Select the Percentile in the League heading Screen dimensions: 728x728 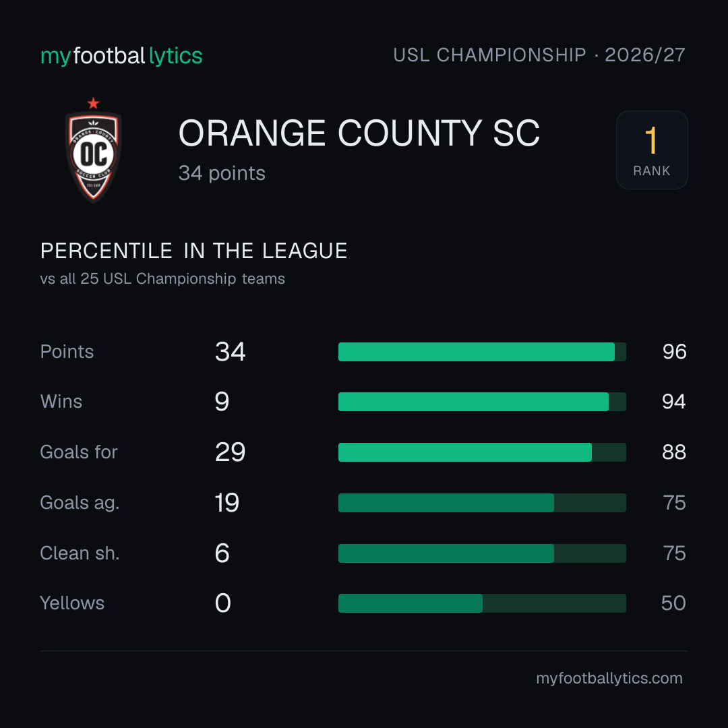click(x=193, y=251)
